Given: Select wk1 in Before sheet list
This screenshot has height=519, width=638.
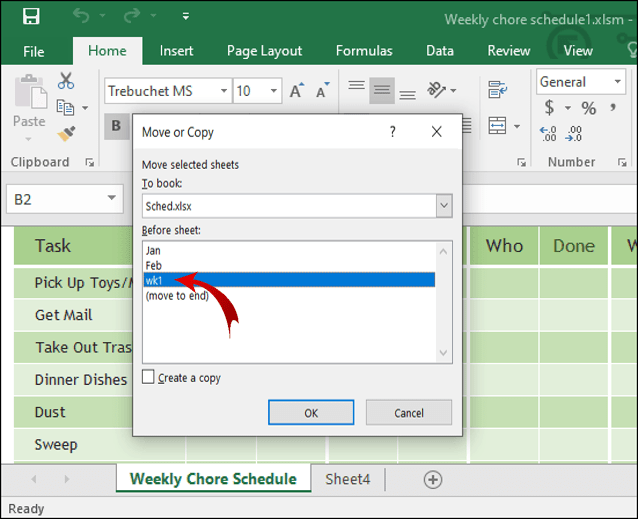Looking at the screenshot, I should (289, 280).
